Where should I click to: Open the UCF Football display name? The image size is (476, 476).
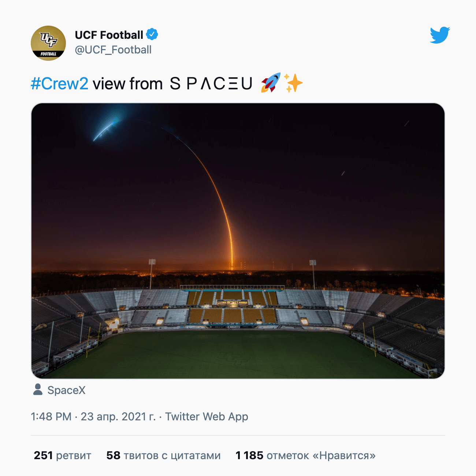[109, 35]
